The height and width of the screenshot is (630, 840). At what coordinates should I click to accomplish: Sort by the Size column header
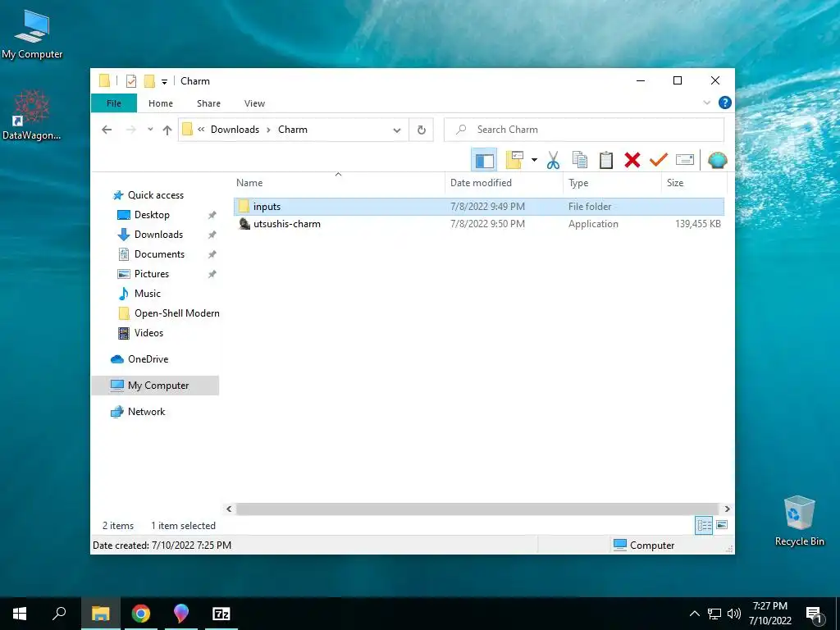coord(694,183)
